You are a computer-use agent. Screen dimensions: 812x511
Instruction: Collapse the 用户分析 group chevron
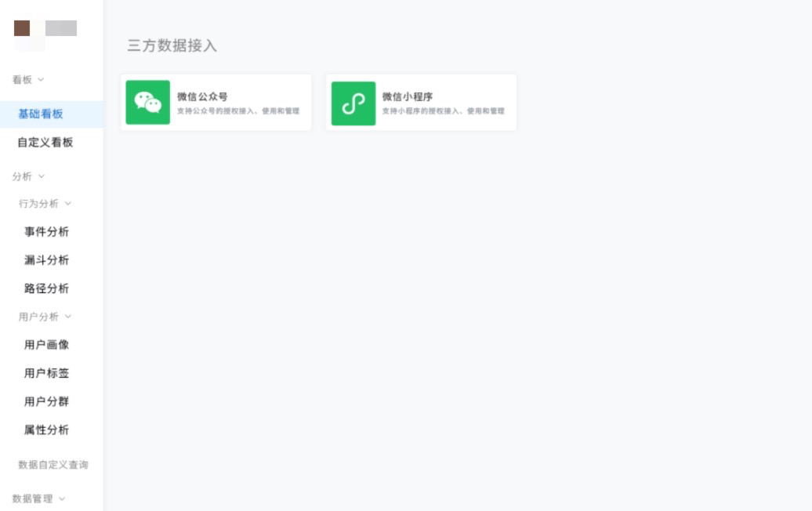pyautogui.click(x=68, y=317)
